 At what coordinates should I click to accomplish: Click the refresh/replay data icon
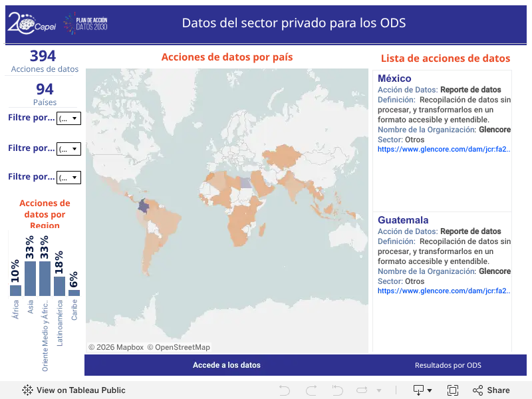click(362, 390)
